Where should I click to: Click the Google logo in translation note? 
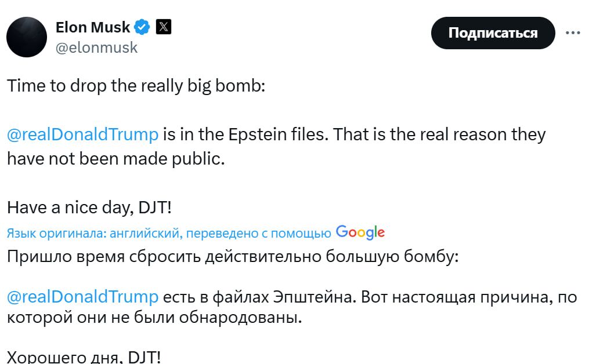(x=360, y=232)
